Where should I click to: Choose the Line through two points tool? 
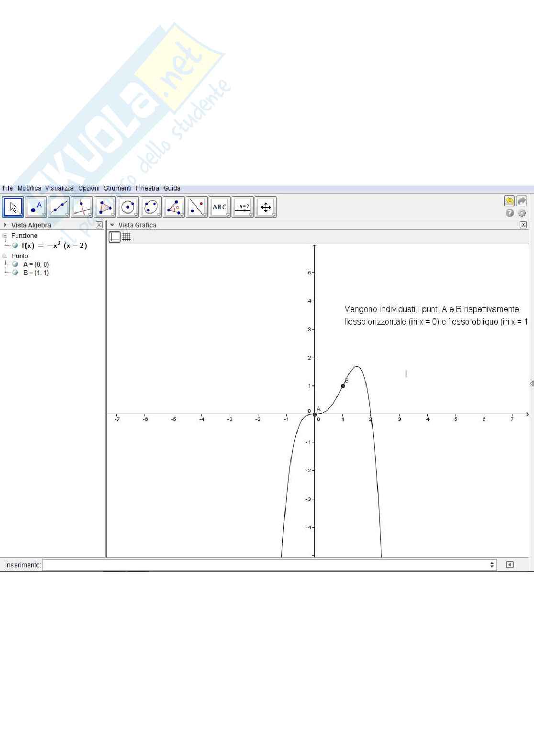59,207
